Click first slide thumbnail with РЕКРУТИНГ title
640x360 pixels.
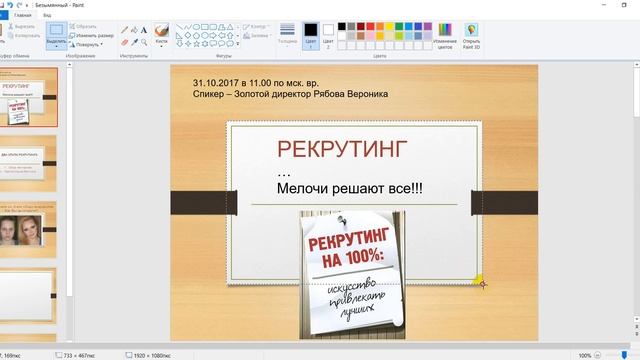tap(28, 97)
